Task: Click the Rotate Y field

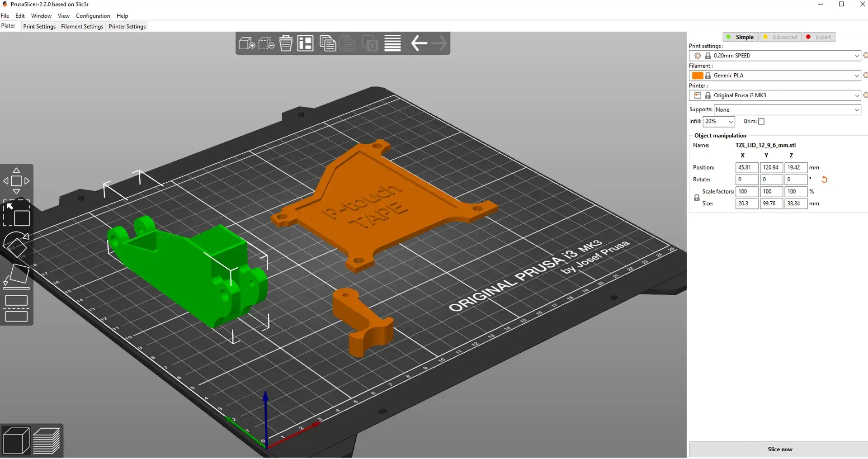Action: coord(771,180)
